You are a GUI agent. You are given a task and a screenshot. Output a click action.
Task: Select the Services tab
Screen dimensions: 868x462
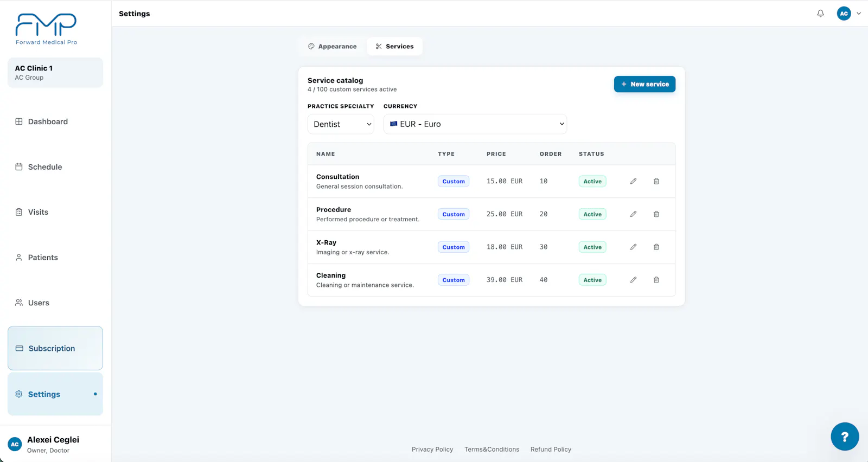[394, 47]
